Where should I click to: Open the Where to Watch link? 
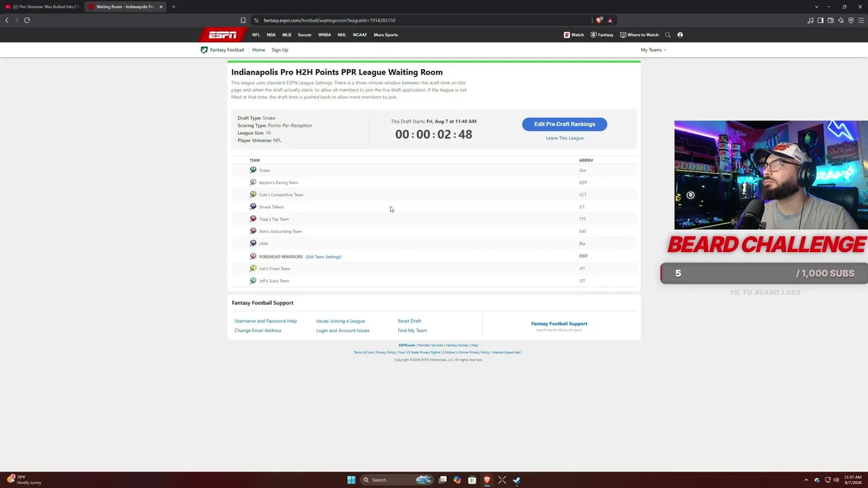click(639, 35)
